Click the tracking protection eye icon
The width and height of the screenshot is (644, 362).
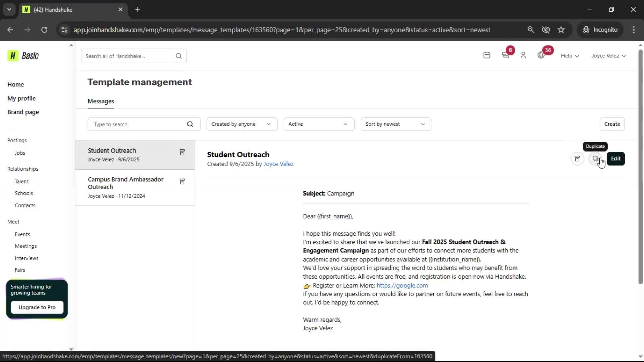(x=546, y=30)
